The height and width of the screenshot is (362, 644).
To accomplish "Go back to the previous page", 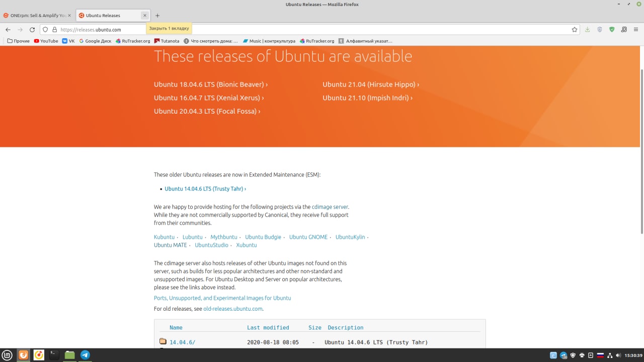I will coord(8,30).
